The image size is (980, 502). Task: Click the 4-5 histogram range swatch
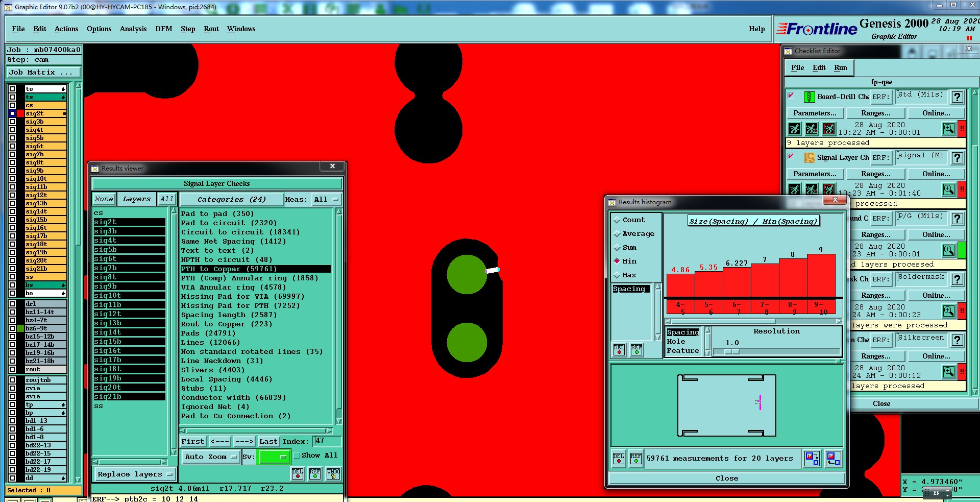(x=680, y=307)
